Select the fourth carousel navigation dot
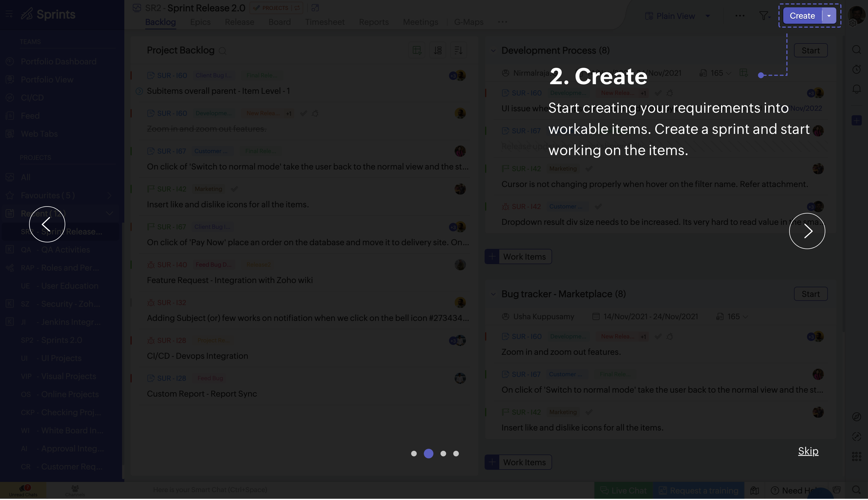Image resolution: width=868 pixels, height=500 pixels. point(456,453)
